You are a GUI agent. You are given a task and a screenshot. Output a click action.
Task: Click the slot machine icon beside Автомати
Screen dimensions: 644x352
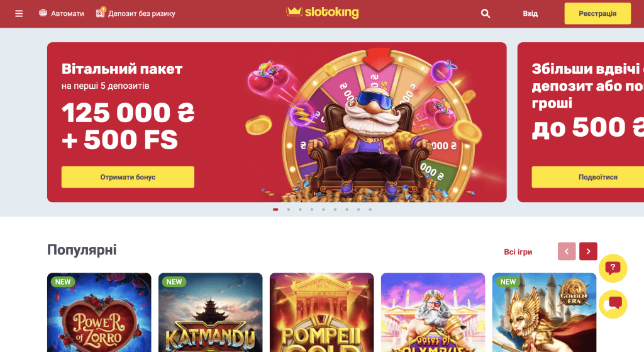pyautogui.click(x=43, y=13)
